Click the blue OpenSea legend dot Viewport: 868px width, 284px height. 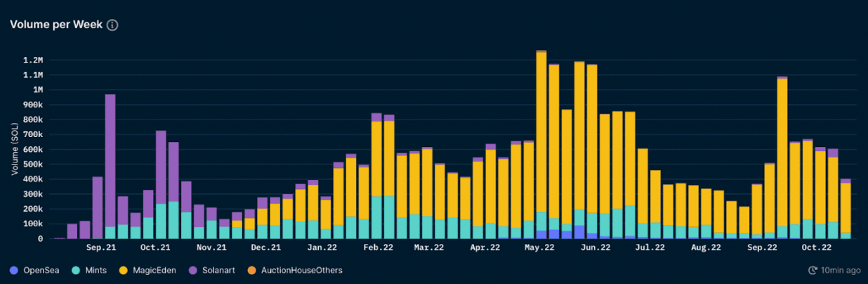click(14, 270)
